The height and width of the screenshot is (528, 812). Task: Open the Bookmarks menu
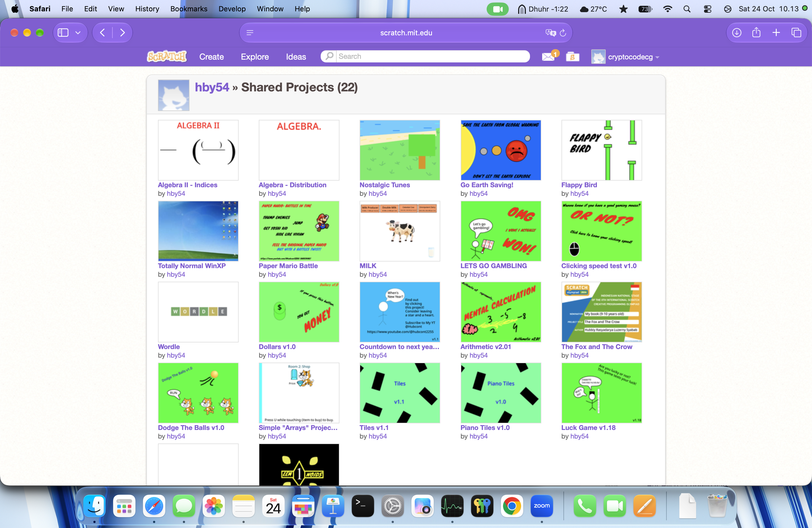(x=189, y=9)
